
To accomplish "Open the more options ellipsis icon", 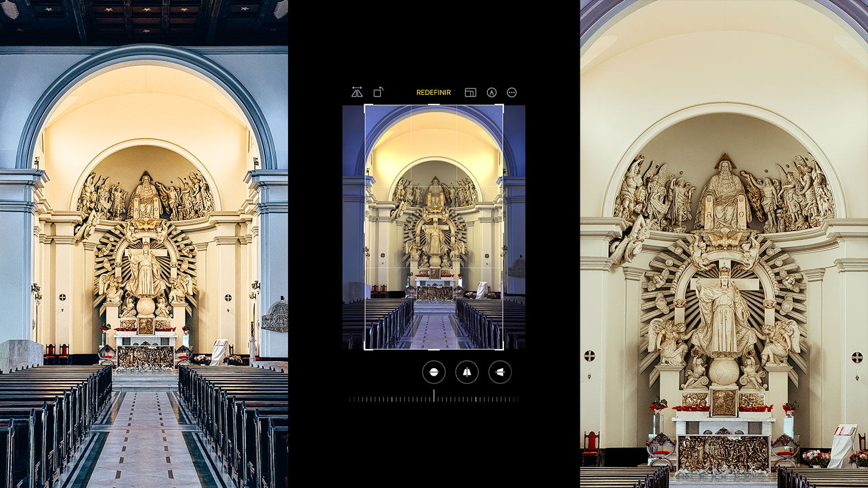I will (x=512, y=93).
